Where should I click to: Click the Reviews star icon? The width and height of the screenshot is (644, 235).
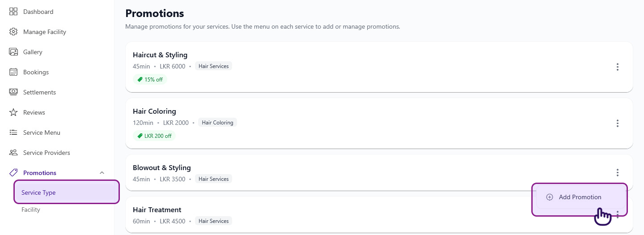tap(13, 112)
